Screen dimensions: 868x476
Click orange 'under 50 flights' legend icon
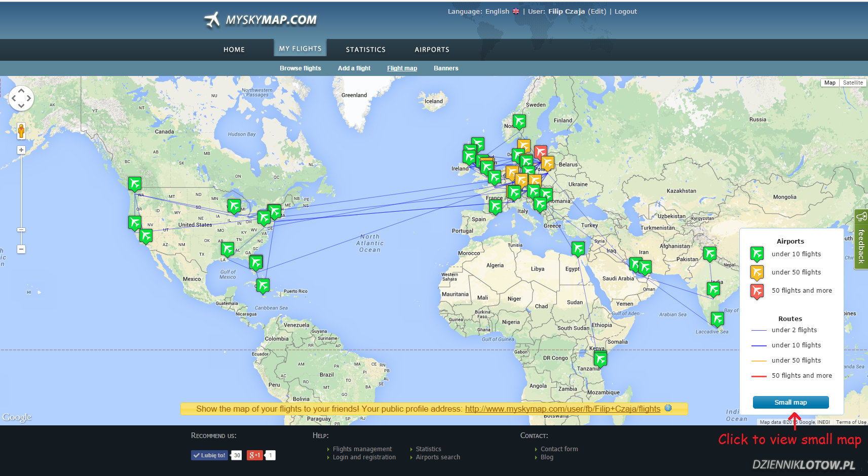(757, 272)
